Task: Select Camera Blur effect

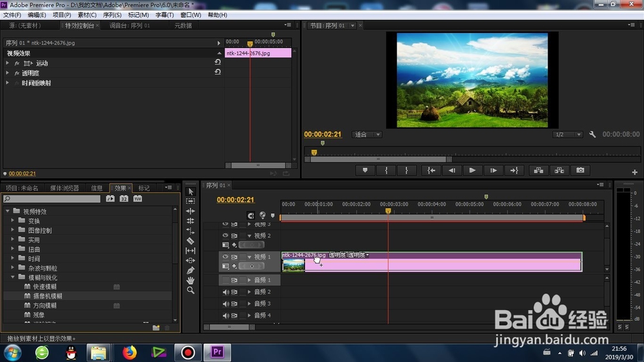Action: pos(48,296)
